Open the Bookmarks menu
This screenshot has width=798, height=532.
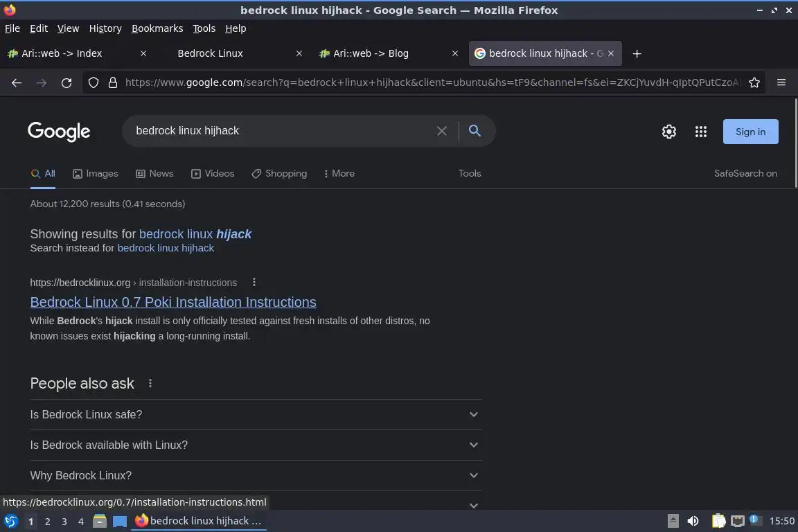157,28
